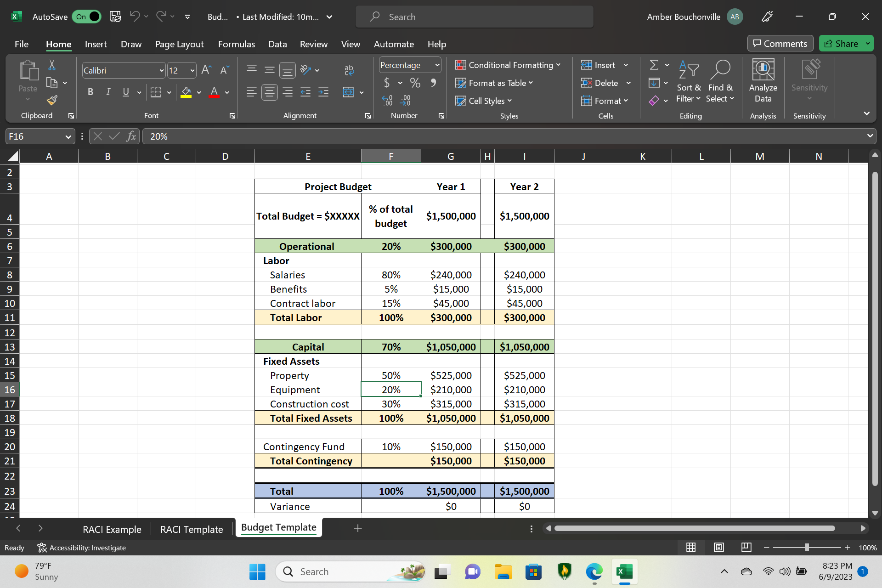Image resolution: width=882 pixels, height=588 pixels.
Task: Apply the Percent Style number format
Action: click(x=415, y=83)
